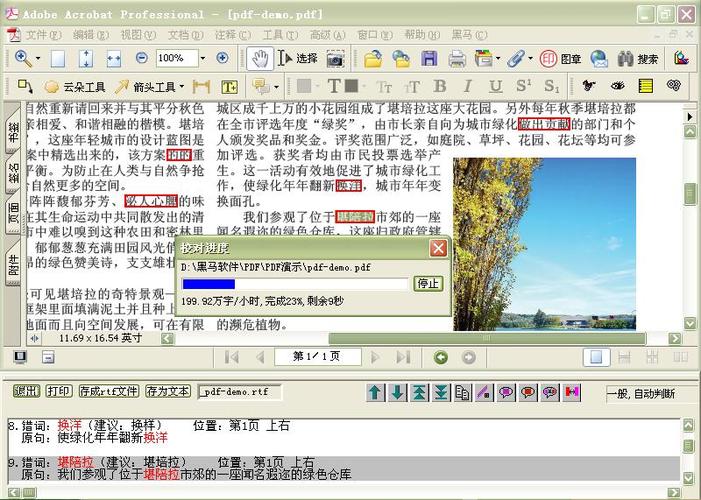The height and width of the screenshot is (500, 701).
Task: Select the Hand tool
Action: point(260,59)
